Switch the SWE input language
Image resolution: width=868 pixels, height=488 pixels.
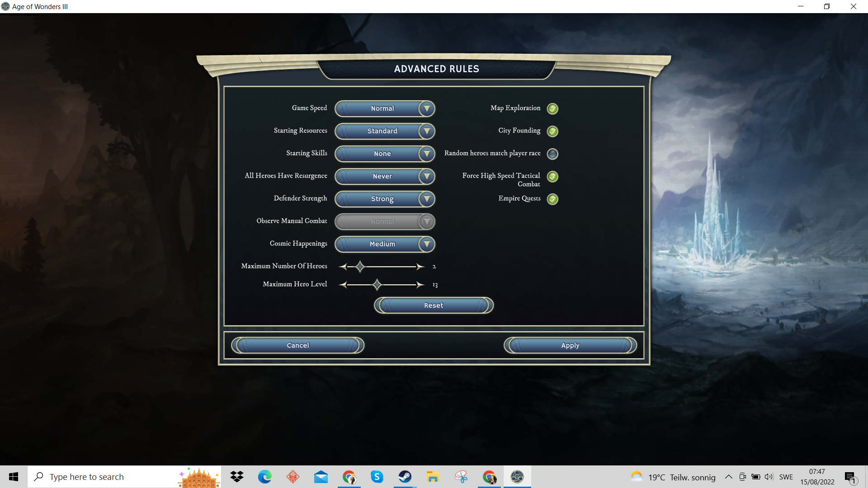786,477
